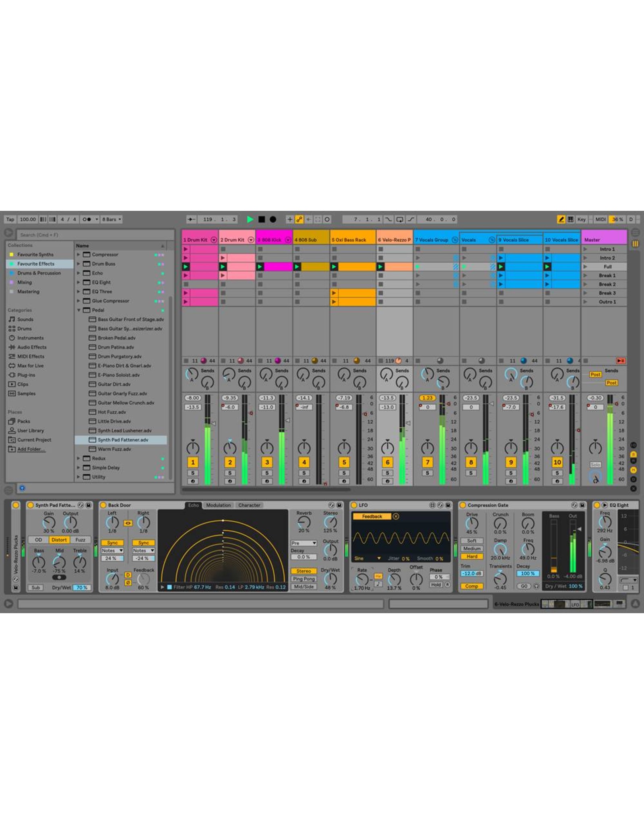Collapse the Pedal folder

(78, 310)
